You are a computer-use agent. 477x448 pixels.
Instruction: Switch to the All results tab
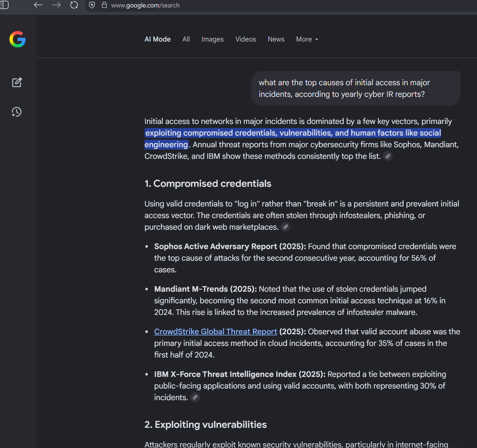point(186,39)
